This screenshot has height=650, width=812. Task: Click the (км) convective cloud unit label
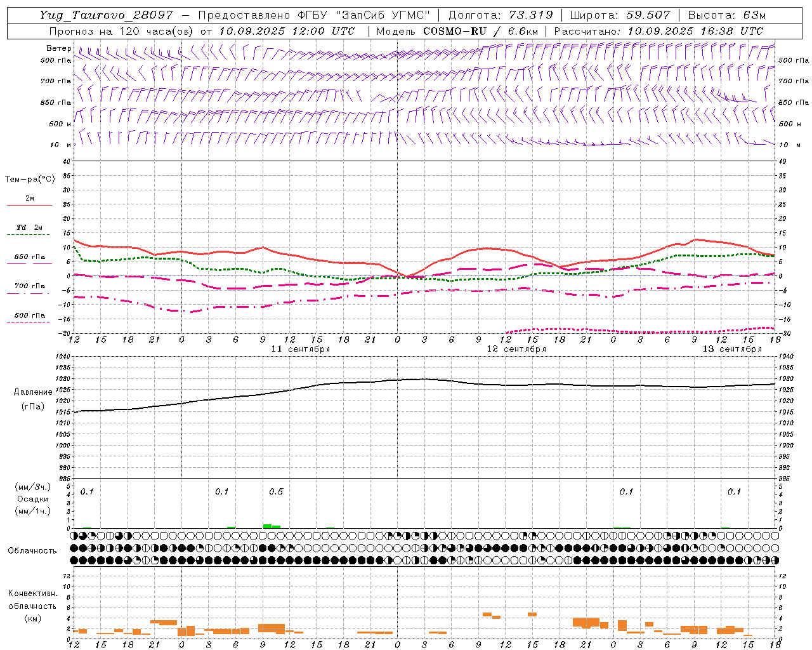coord(33,618)
